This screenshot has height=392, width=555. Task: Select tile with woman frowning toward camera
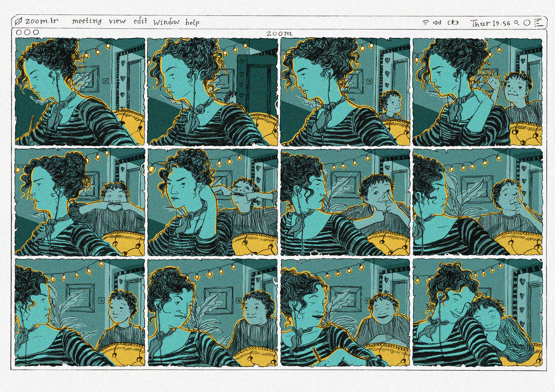tap(212, 313)
